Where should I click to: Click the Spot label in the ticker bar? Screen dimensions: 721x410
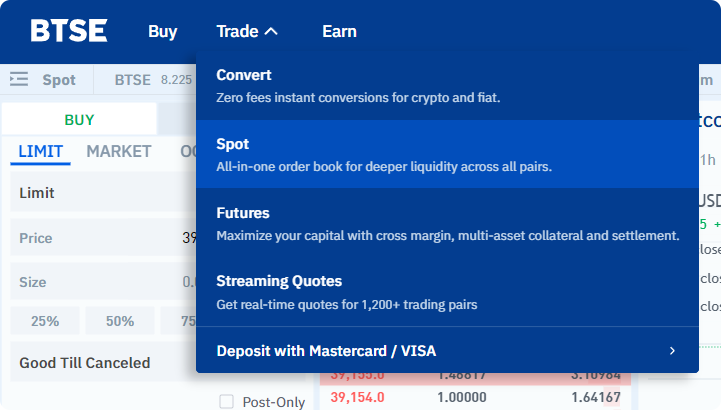click(x=59, y=80)
